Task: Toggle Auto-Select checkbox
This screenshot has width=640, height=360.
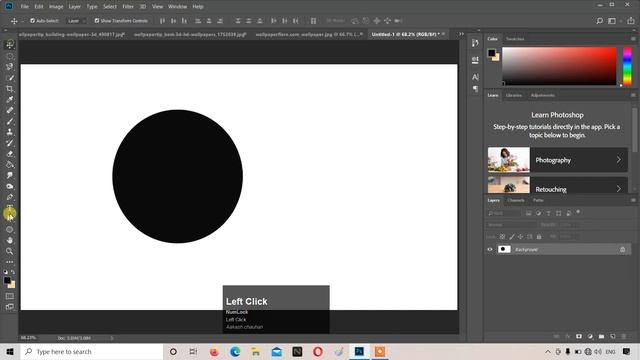Action: click(33, 21)
